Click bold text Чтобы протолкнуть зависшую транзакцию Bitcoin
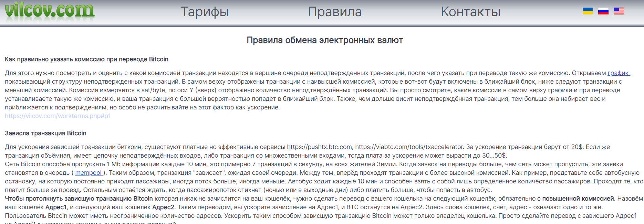The image size is (644, 224). [79, 199]
